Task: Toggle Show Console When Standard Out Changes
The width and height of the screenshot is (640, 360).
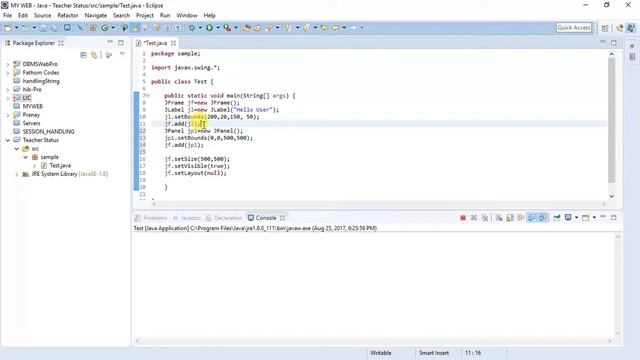Action: [532, 218]
